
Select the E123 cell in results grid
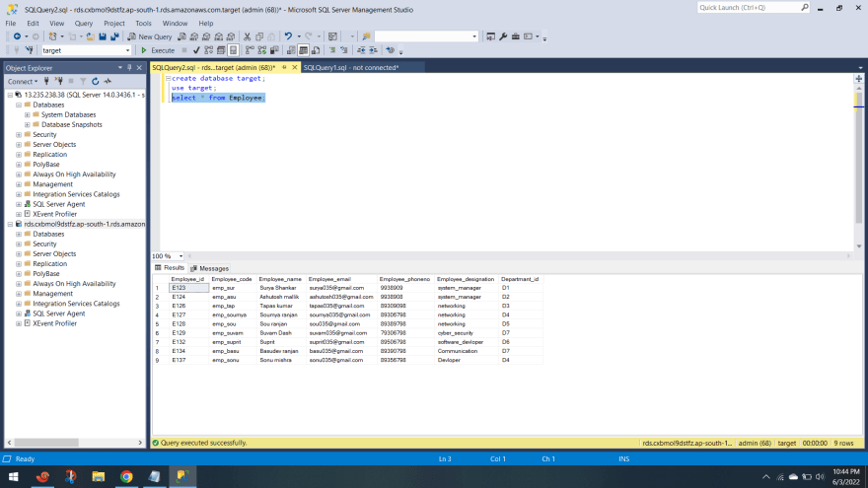189,288
